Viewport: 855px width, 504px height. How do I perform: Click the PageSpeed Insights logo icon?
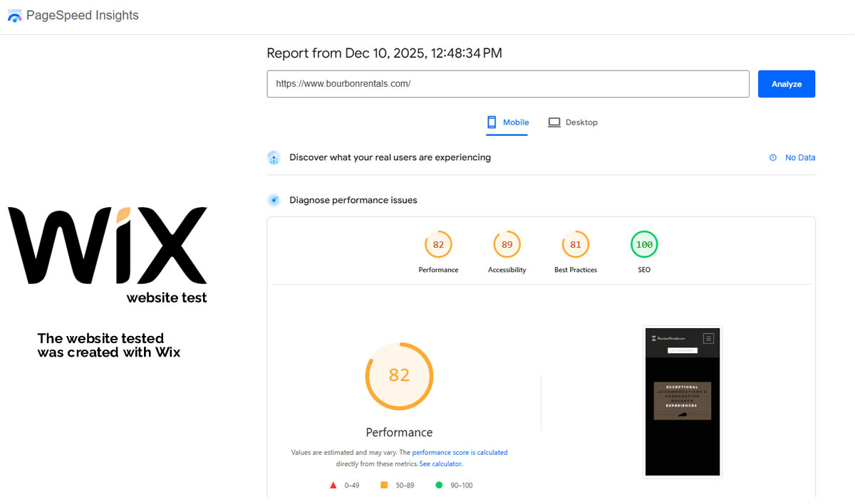pos(14,16)
